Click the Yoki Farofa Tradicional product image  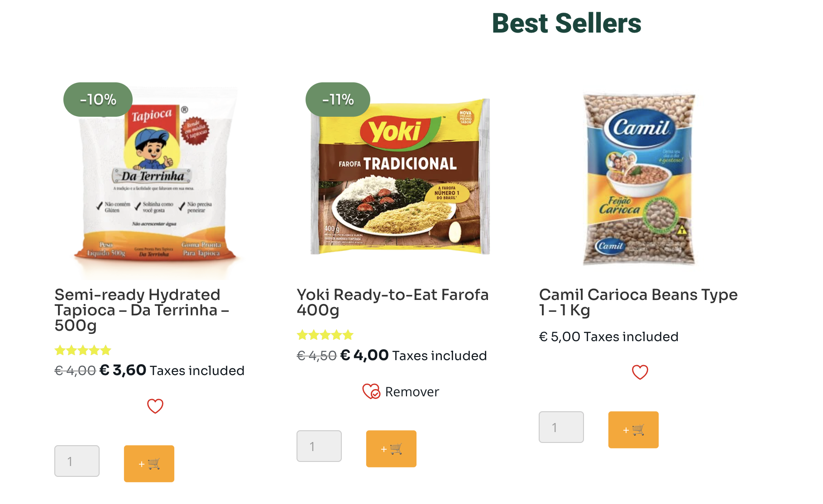[x=400, y=177]
